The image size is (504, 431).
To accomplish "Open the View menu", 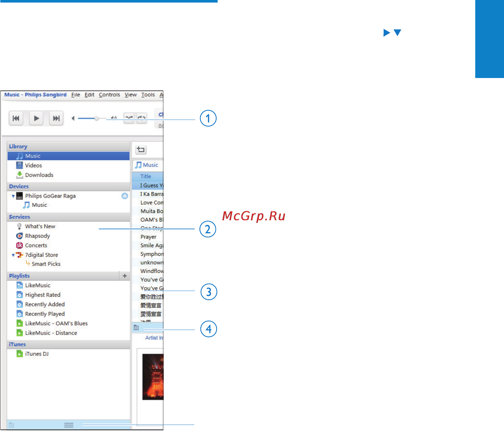I will pos(131,95).
